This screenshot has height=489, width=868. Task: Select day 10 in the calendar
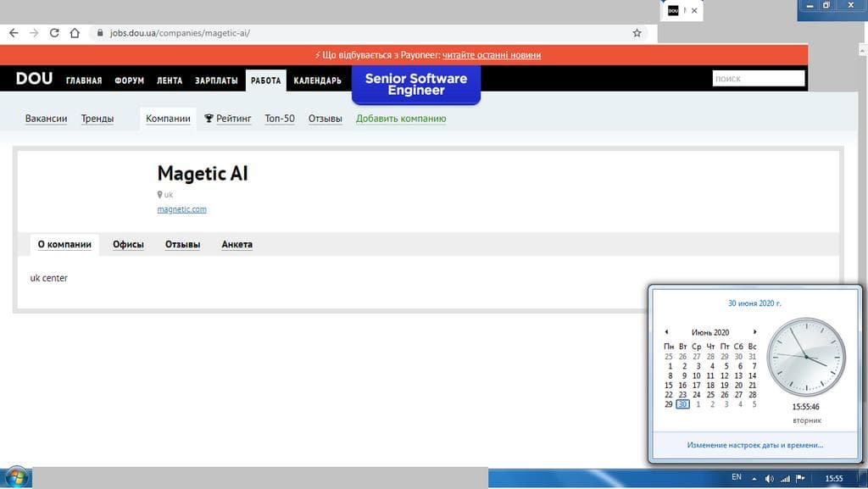[697, 375]
